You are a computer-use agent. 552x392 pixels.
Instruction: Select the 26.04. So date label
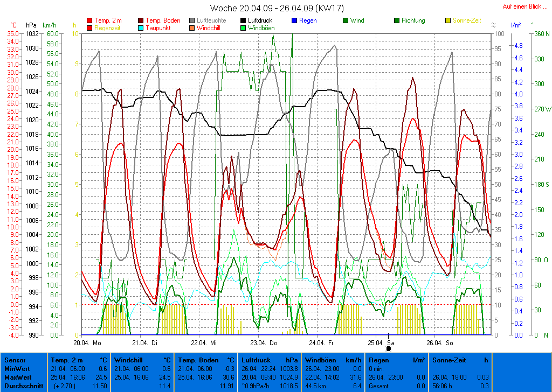440,342
